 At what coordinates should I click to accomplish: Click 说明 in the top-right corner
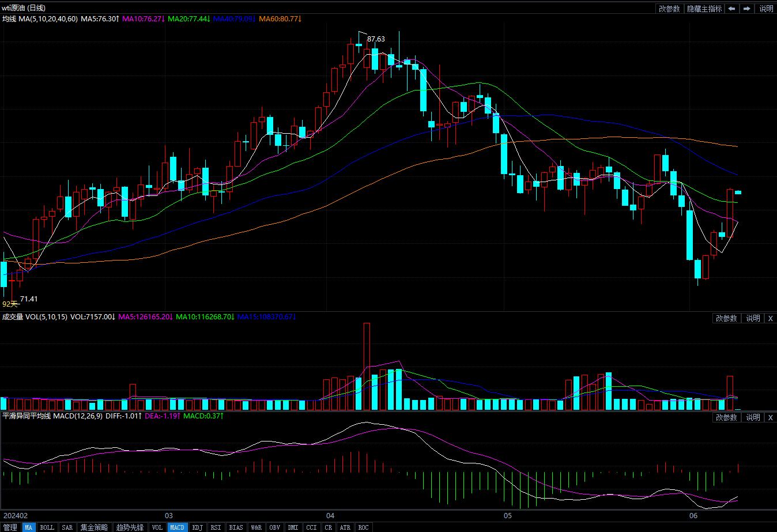[x=766, y=9]
